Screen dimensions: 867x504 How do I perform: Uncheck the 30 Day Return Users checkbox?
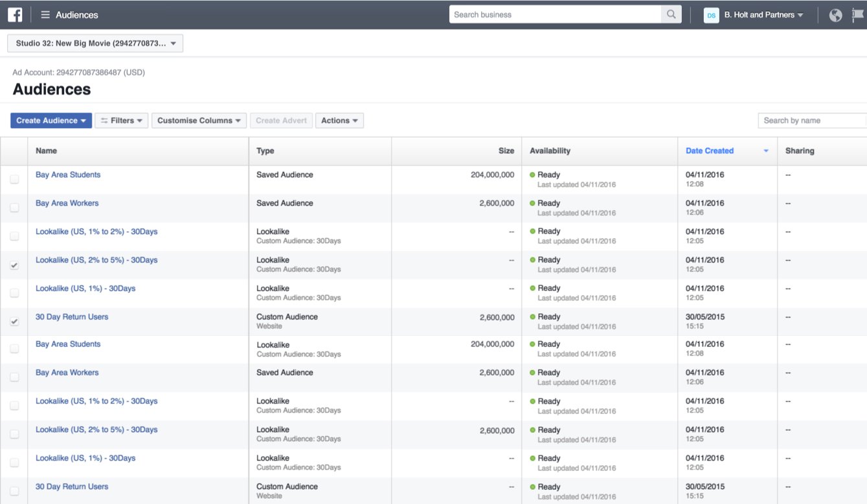[x=14, y=322]
